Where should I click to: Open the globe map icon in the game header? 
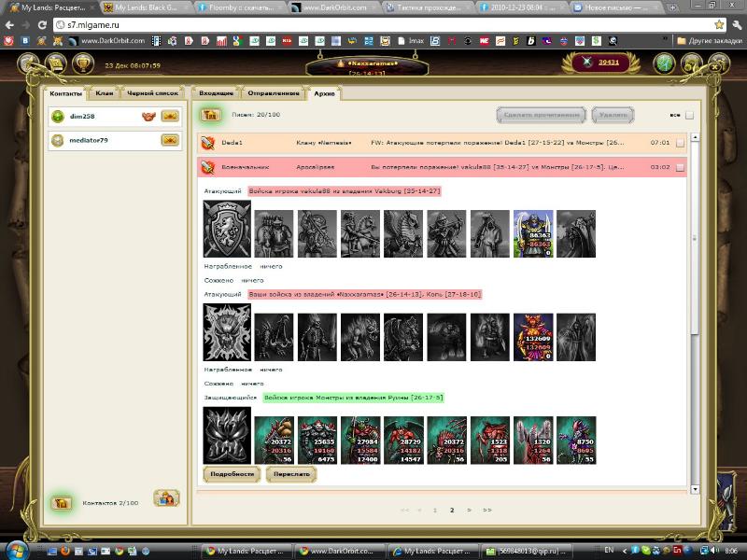(x=665, y=63)
